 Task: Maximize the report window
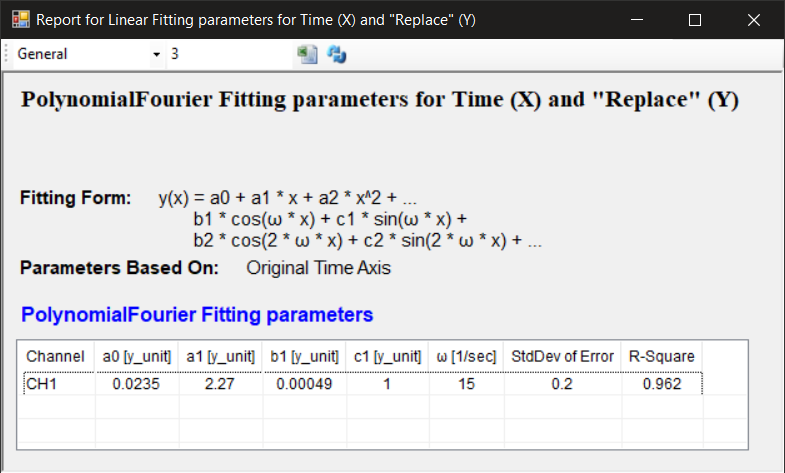(695, 19)
